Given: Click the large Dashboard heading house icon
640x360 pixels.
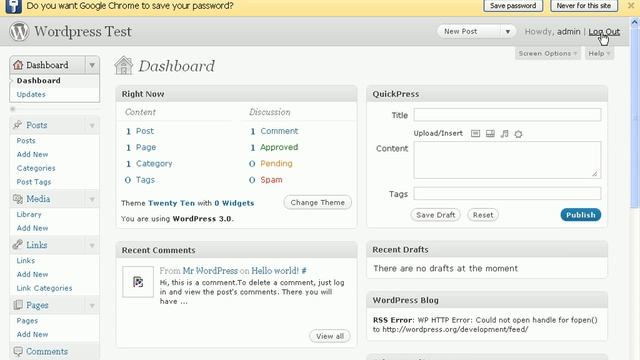Looking at the screenshot, I should tap(124, 65).
